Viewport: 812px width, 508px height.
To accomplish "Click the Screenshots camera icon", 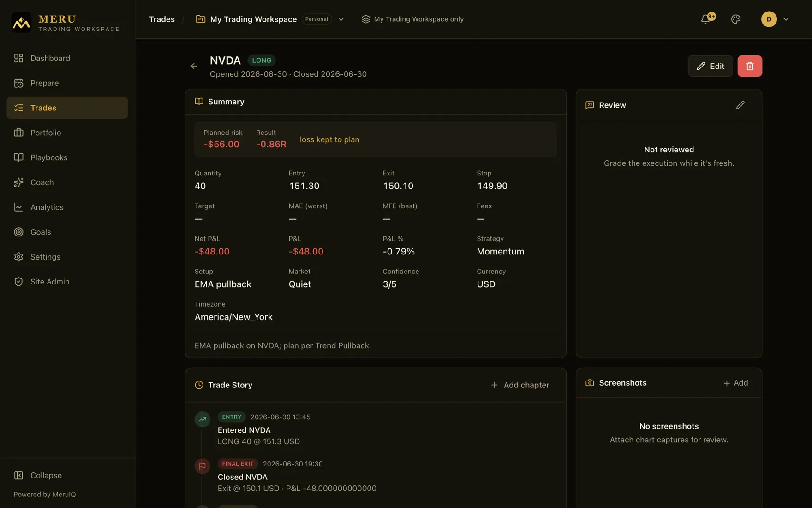I will [590, 383].
